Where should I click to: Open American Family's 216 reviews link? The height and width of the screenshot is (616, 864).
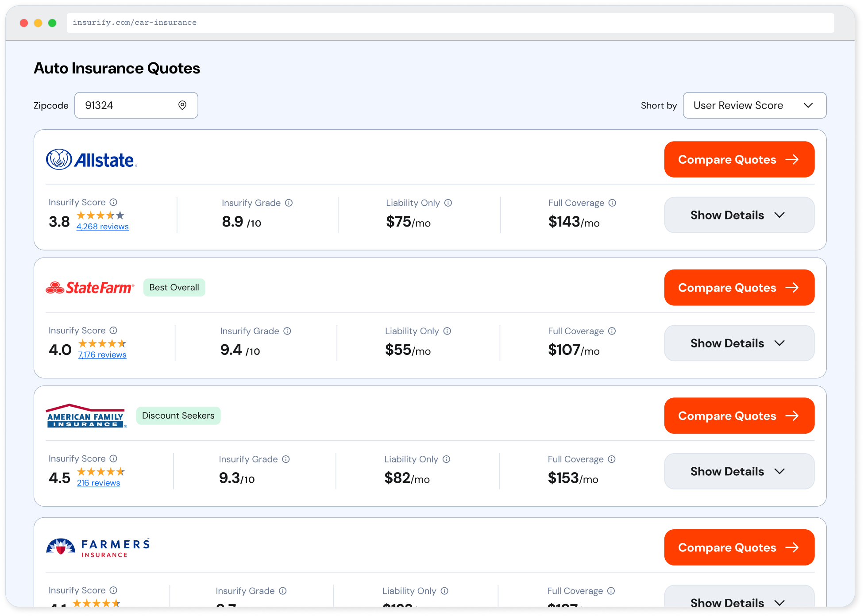(x=98, y=483)
